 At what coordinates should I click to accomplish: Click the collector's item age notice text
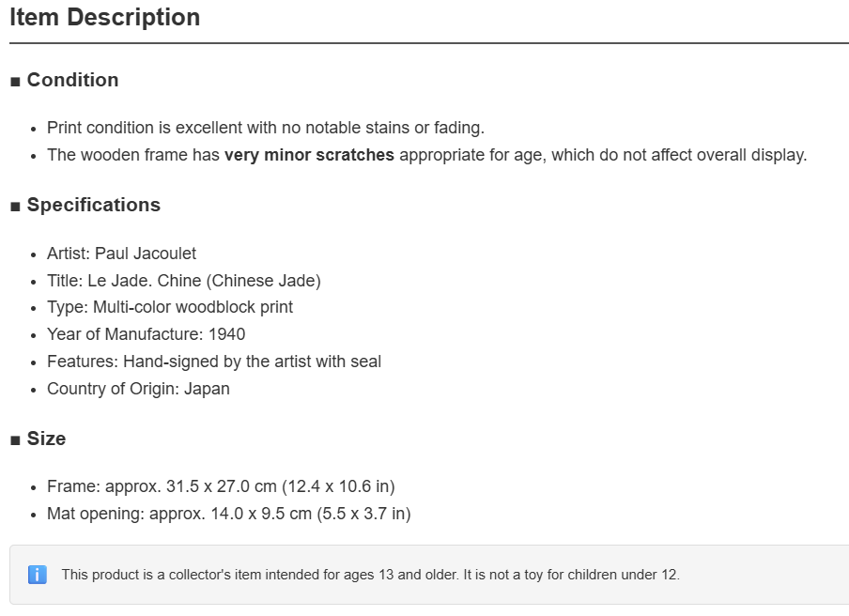[370, 575]
